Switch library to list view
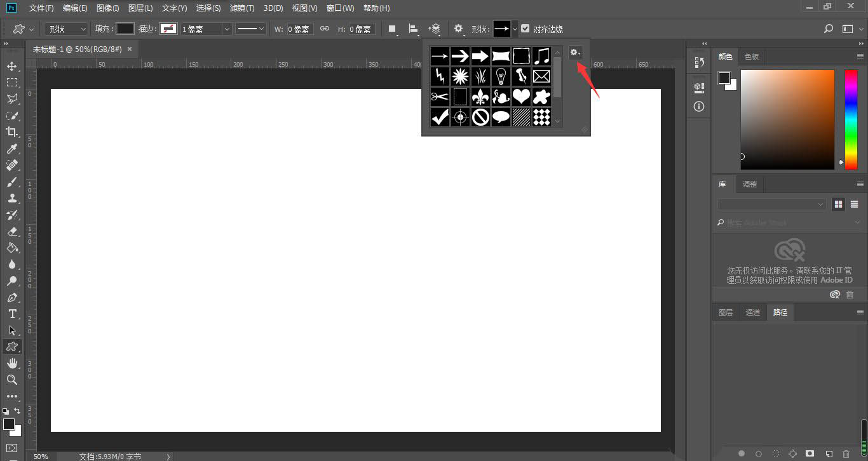The image size is (868, 461). [x=855, y=204]
